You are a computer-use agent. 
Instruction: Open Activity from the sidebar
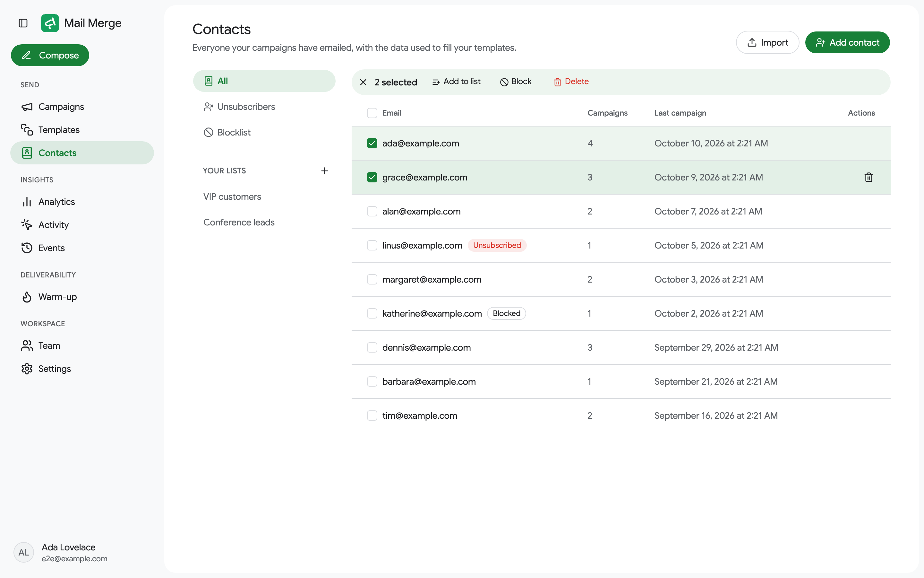(82, 225)
